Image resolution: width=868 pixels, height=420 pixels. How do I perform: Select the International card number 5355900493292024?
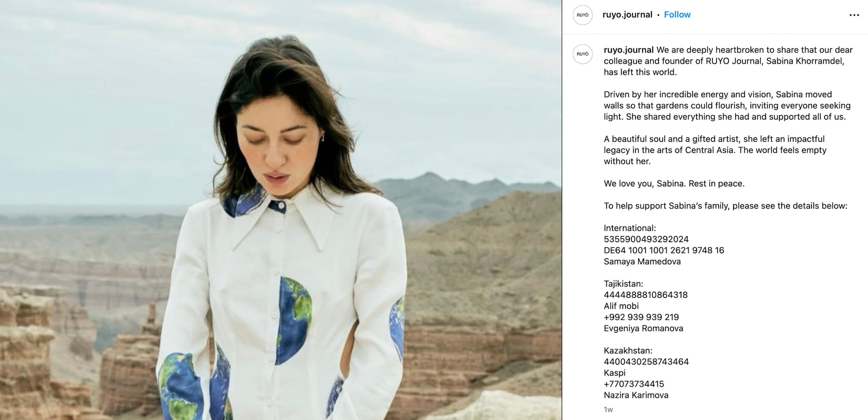[x=646, y=239]
